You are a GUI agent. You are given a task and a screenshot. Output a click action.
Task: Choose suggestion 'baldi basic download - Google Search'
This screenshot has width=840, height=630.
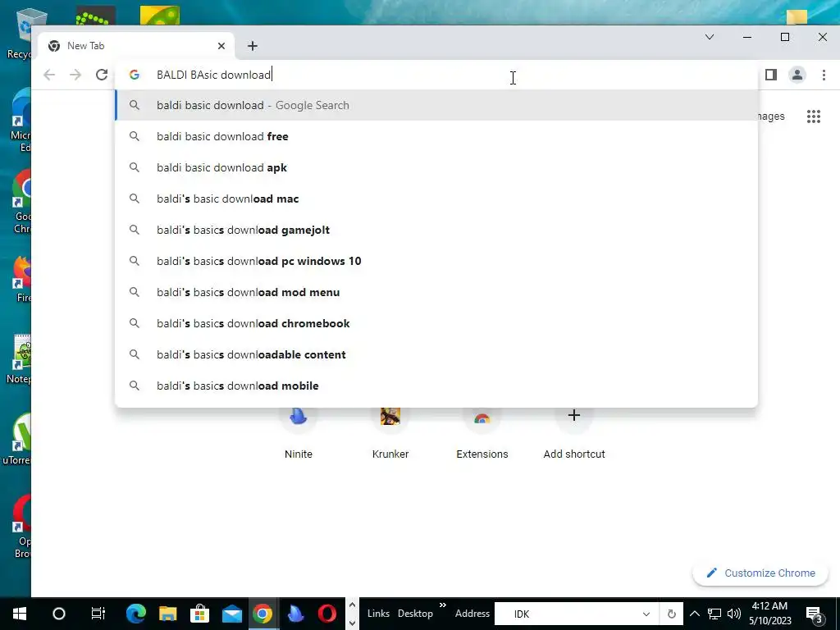[436, 106]
